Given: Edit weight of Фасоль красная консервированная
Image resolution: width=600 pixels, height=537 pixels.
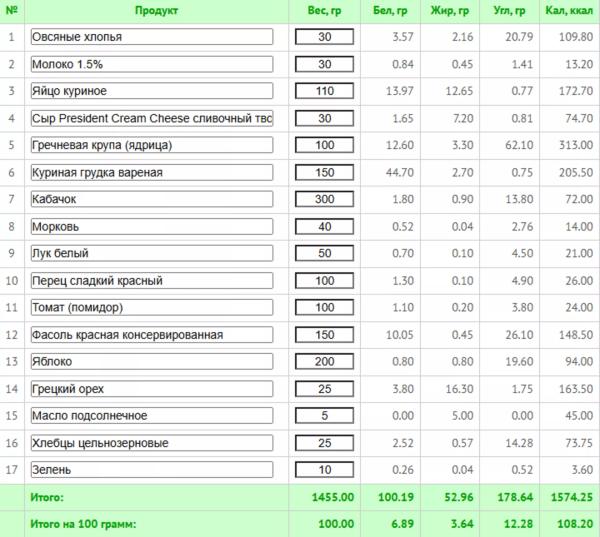Looking at the screenshot, I should coord(324,335).
